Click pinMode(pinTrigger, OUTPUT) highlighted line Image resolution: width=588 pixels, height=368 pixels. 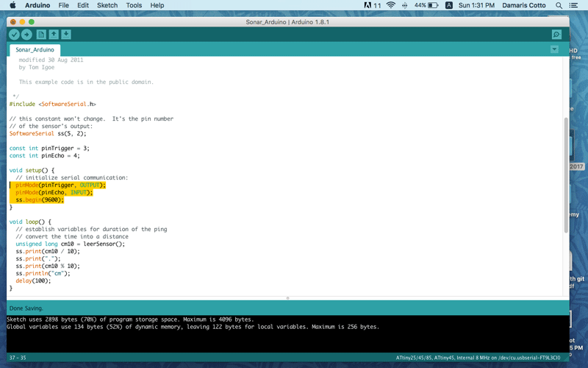pyautogui.click(x=60, y=185)
